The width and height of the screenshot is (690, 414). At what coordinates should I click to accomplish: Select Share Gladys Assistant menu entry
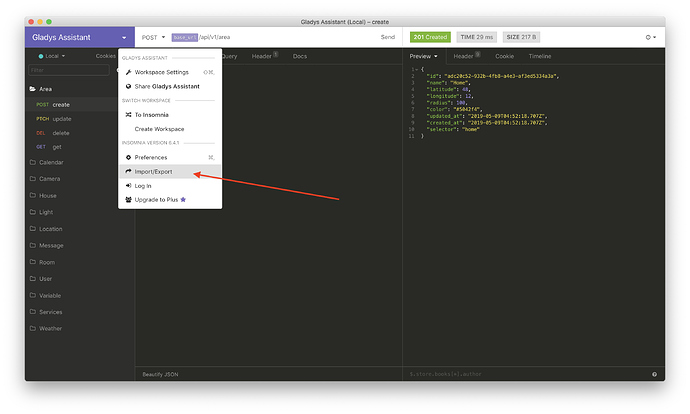170,86
